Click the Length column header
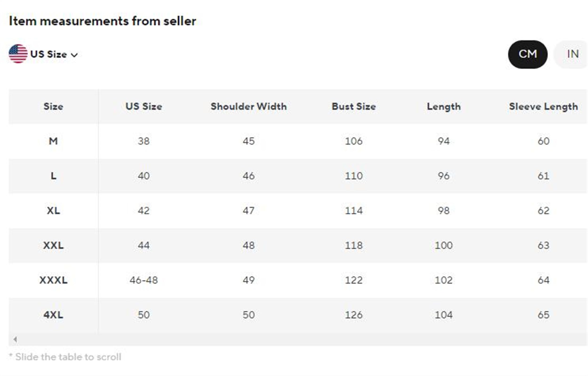 [x=444, y=107]
